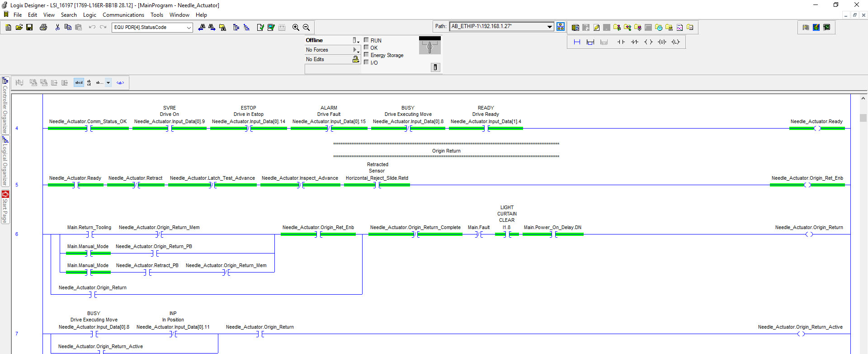This screenshot has height=354, width=868.
Task: Click the Needle_Actuator.Comm_Status_OK contact
Action: pyautogui.click(x=89, y=129)
